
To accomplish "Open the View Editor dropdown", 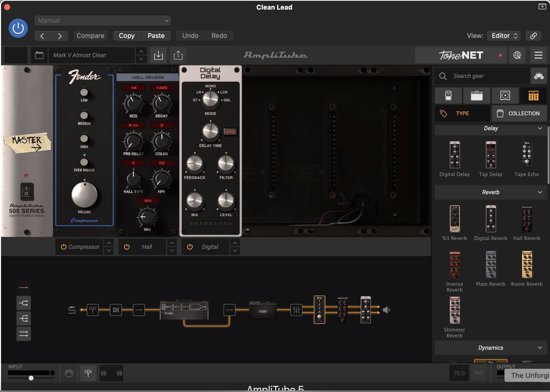I will click(504, 36).
